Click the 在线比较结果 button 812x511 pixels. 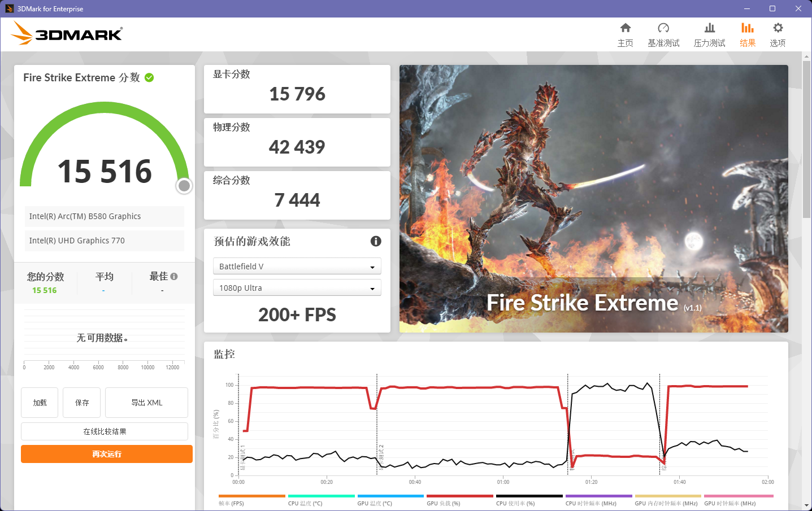(x=105, y=431)
